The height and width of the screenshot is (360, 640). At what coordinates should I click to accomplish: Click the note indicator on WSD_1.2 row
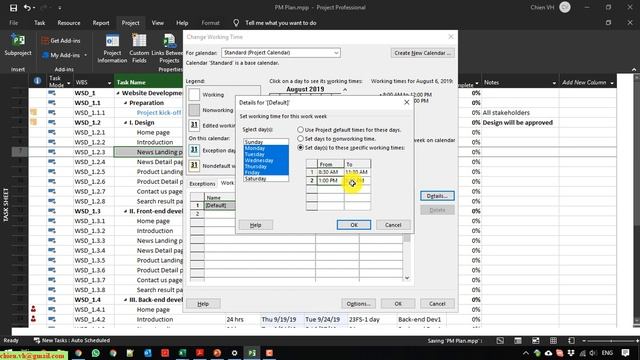click(x=33, y=122)
